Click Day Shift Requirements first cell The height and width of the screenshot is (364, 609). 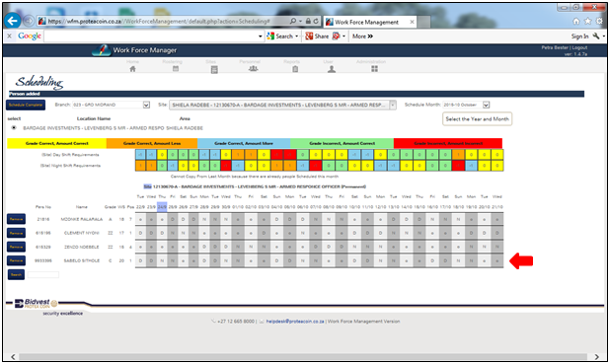[x=140, y=155]
